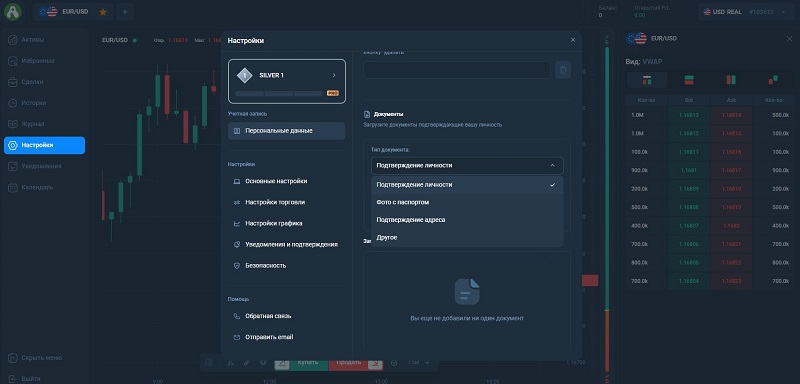Image resolution: width=800 pixels, height=384 pixels.
Task: Open the 15M timeframe dropdown
Action: (x=418, y=363)
